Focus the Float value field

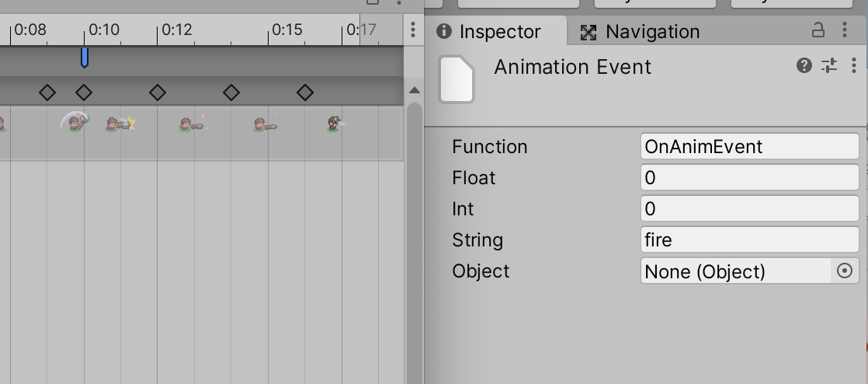pyautogui.click(x=749, y=177)
